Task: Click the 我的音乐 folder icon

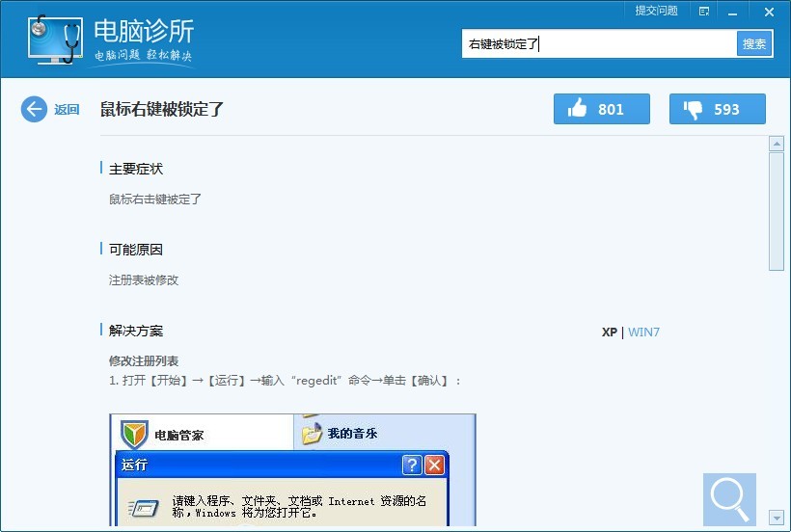Action: click(x=313, y=434)
